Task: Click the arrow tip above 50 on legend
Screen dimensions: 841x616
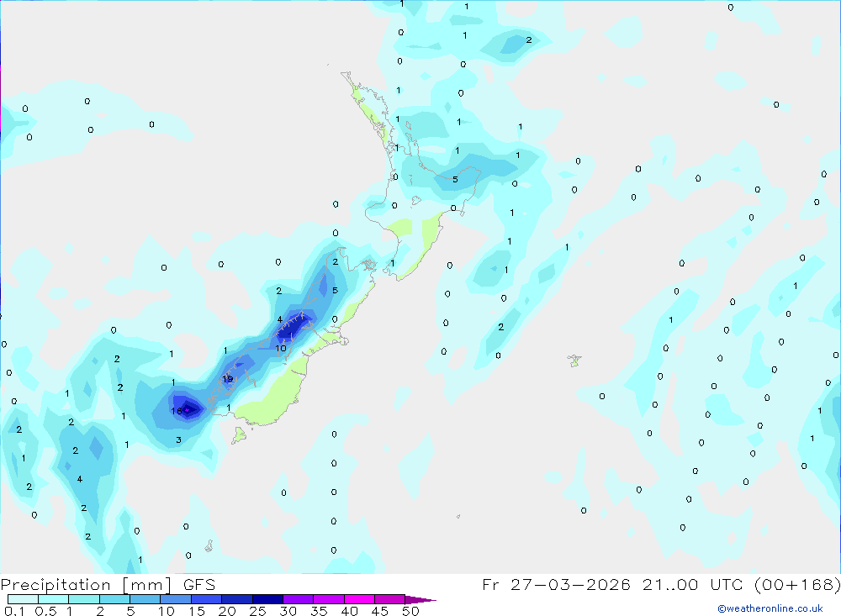Action: 421,600
